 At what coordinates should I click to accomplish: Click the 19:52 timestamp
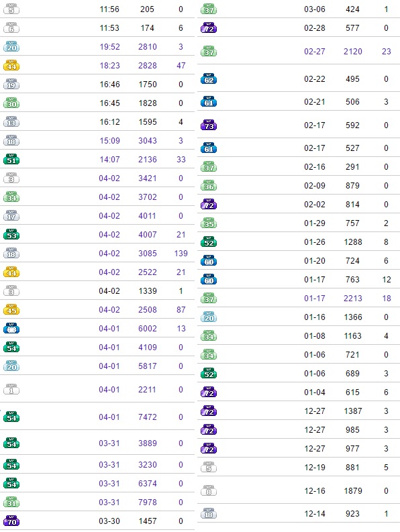[109, 47]
